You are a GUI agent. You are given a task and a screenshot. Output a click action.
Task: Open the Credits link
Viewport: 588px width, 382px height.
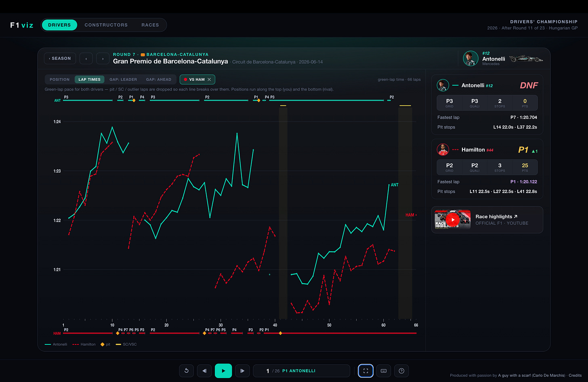click(575, 376)
